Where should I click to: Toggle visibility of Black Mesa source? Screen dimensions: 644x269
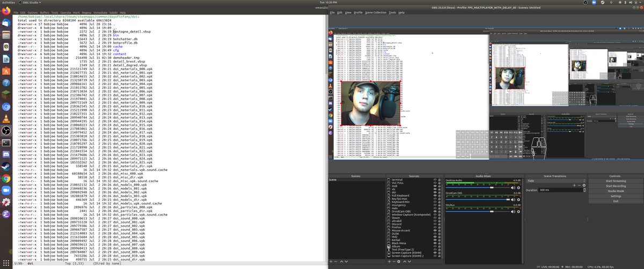[435, 243]
